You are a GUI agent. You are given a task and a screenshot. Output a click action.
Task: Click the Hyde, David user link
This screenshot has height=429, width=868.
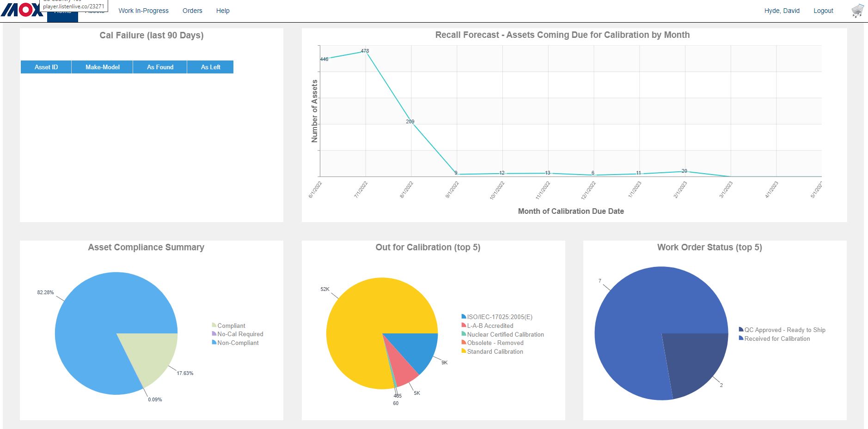[782, 11]
